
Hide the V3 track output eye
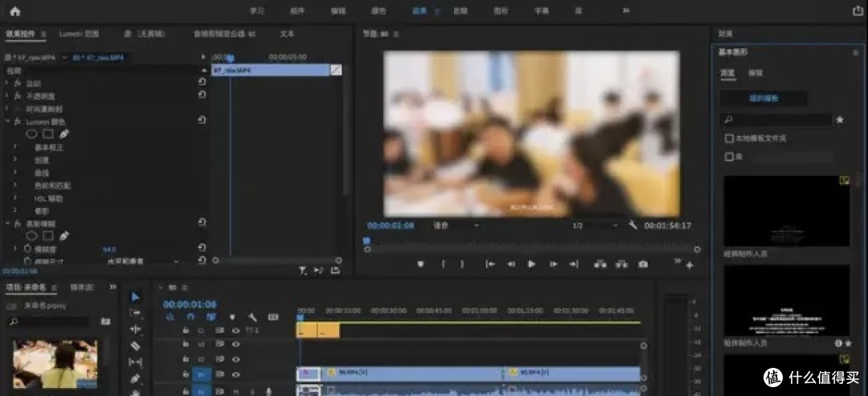tap(235, 344)
